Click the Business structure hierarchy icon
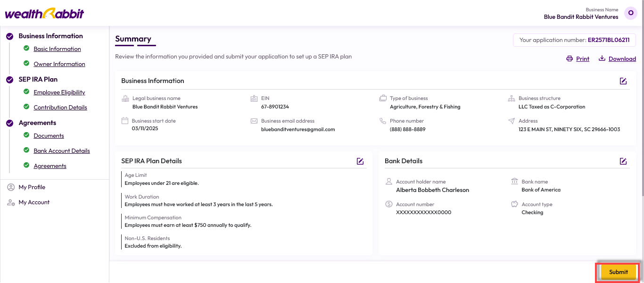This screenshot has width=644, height=283. [512, 99]
